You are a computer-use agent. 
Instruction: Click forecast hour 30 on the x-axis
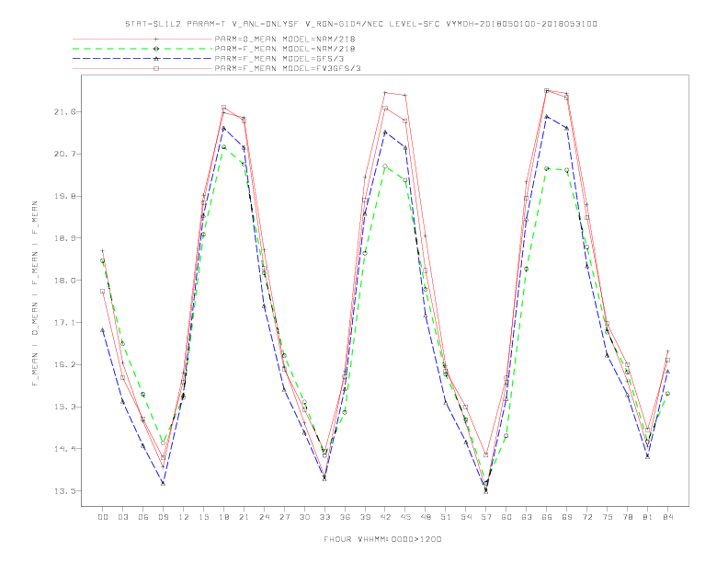pyautogui.click(x=304, y=517)
